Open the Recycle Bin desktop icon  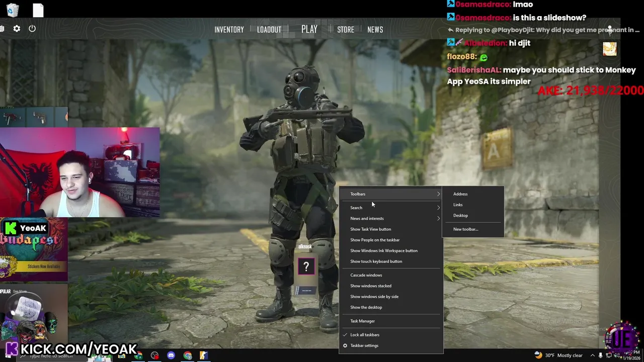click(13, 10)
